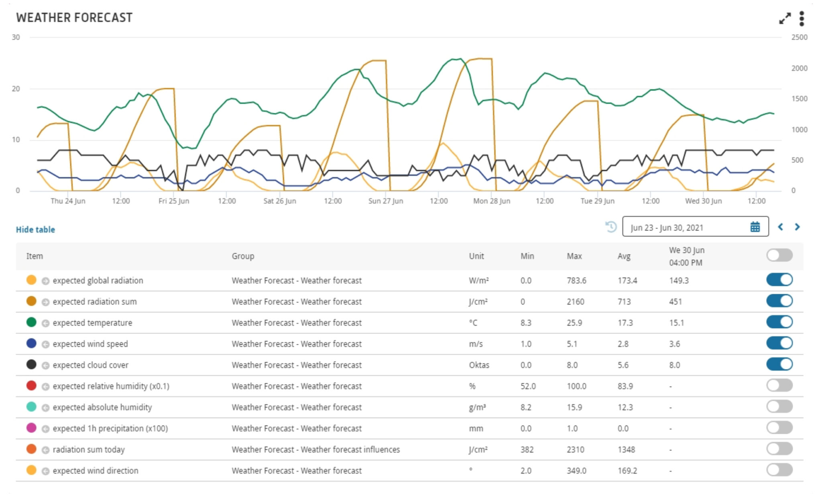Click the arrow icon beside expected global radiation
Viewport: 822px width, 504px height.
45,281
